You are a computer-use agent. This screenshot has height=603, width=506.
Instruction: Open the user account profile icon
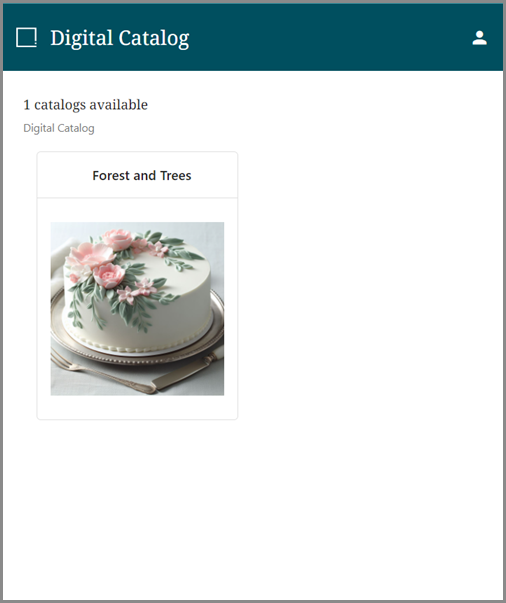click(479, 38)
